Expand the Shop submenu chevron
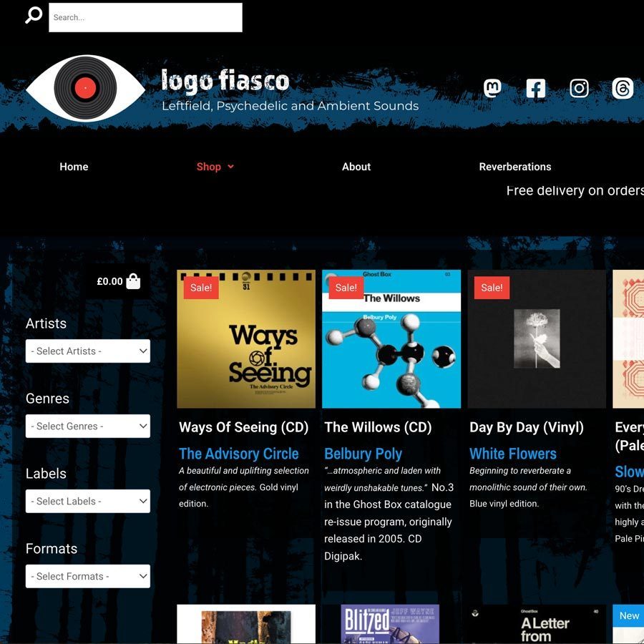 point(231,167)
